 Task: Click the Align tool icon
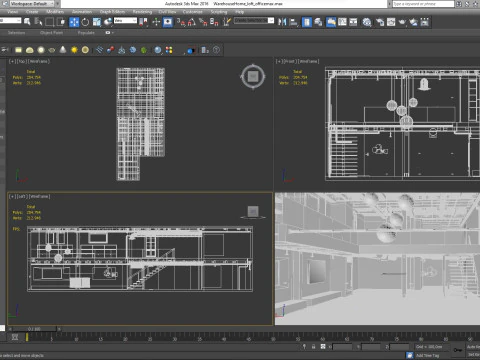coord(294,22)
